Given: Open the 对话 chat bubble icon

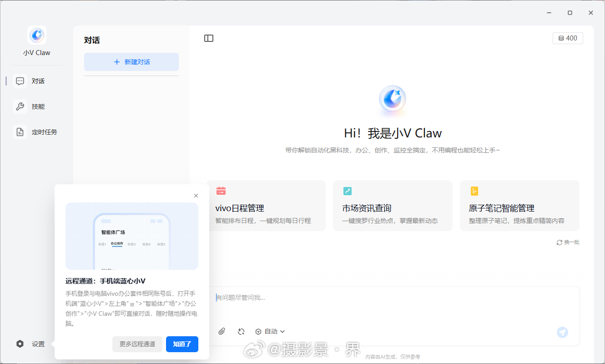Looking at the screenshot, I should (x=20, y=81).
